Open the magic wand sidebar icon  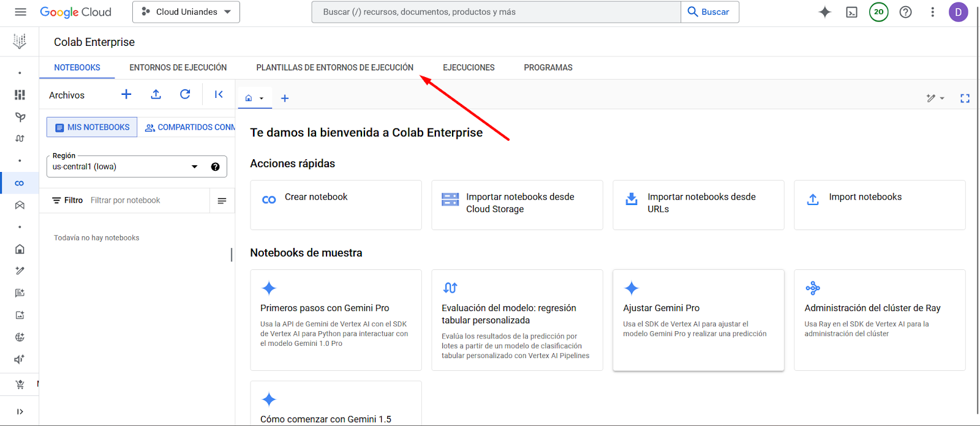click(x=20, y=271)
